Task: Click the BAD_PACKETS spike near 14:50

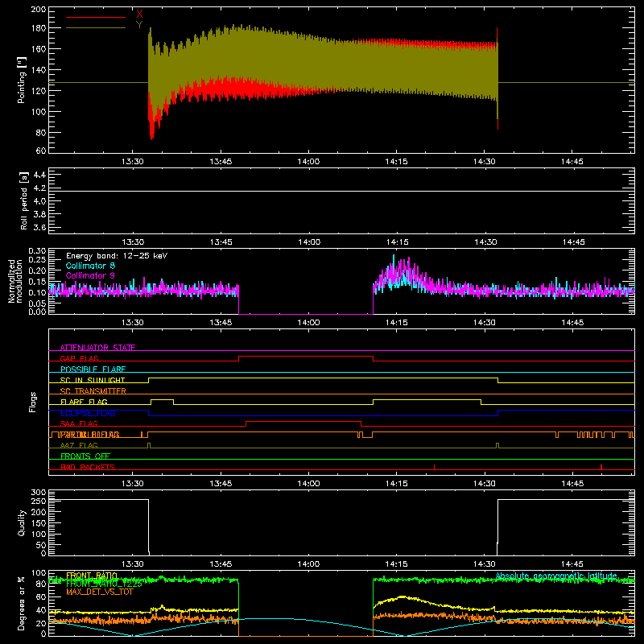Action: click(601, 467)
